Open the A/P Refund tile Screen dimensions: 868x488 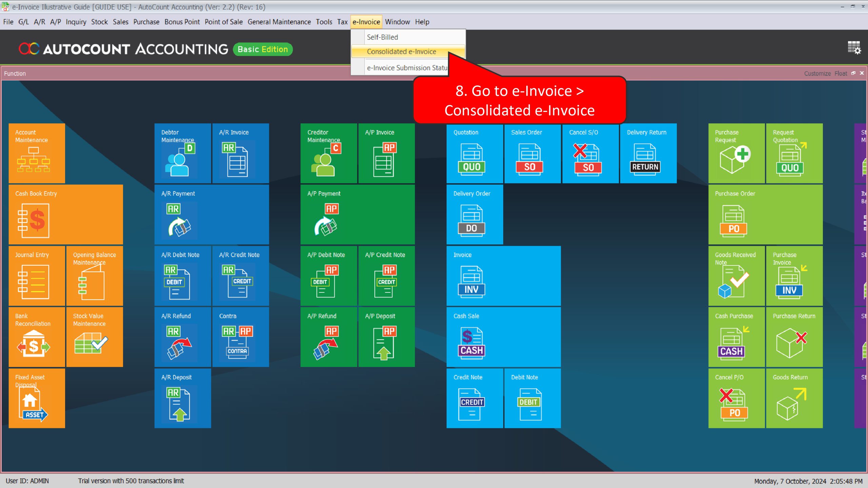tap(329, 337)
